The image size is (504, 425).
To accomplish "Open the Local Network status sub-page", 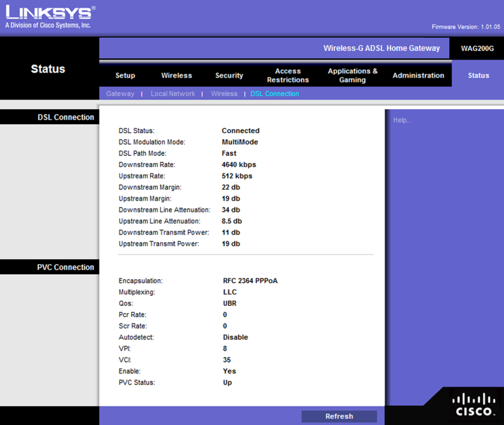I will [173, 94].
